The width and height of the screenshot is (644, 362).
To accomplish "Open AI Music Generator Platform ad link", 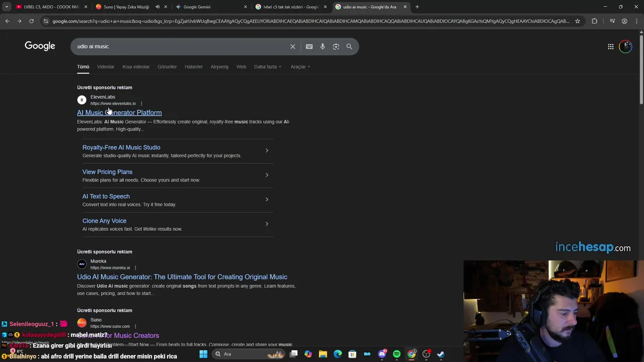I will (119, 113).
